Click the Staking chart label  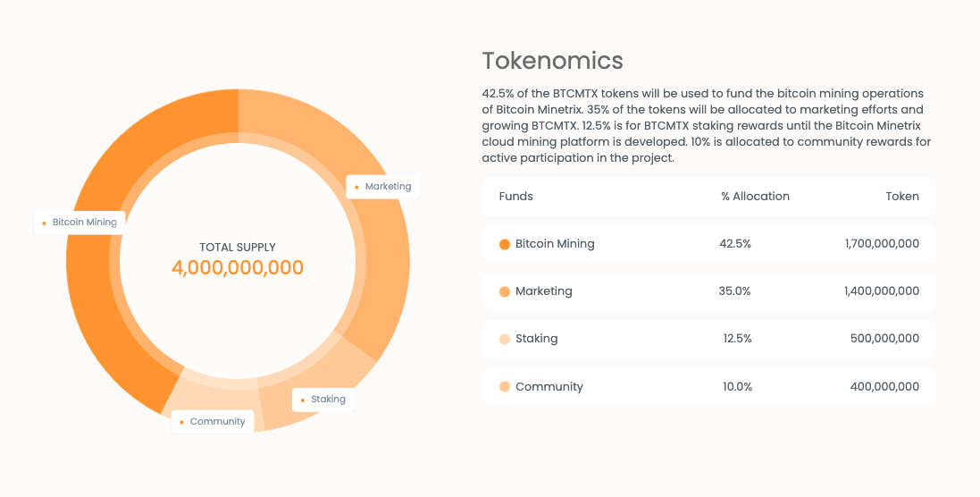point(323,400)
